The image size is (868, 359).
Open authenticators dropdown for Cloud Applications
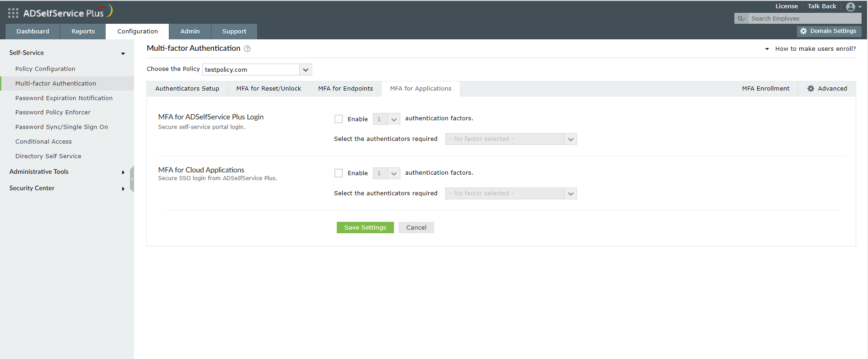(511, 193)
